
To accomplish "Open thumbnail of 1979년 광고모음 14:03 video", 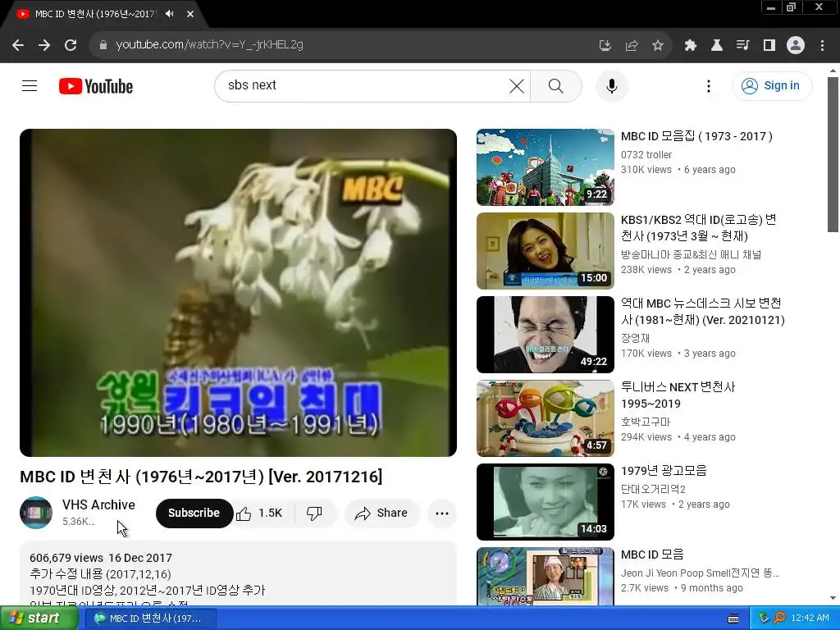I will point(546,501).
